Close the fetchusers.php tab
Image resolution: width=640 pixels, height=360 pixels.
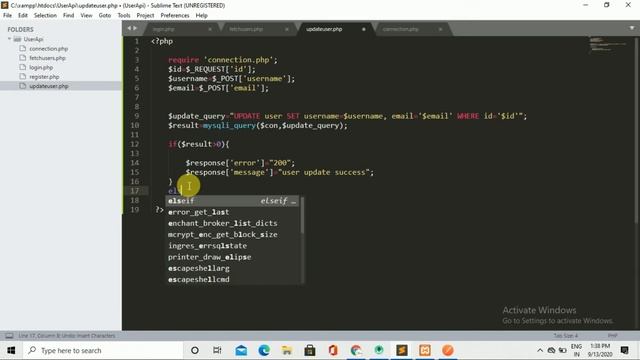pyautogui.click(x=287, y=29)
